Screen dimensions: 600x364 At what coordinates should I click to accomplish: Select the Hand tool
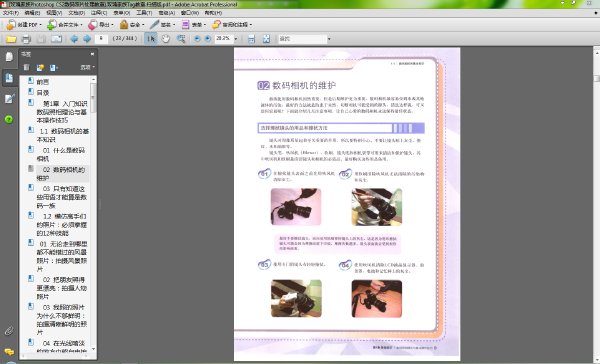(x=165, y=39)
